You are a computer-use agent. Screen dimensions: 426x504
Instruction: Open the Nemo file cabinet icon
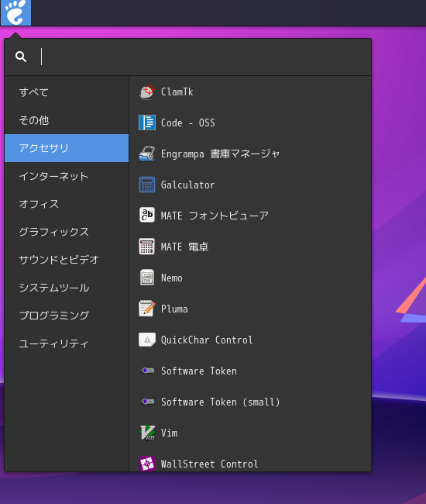(x=147, y=278)
